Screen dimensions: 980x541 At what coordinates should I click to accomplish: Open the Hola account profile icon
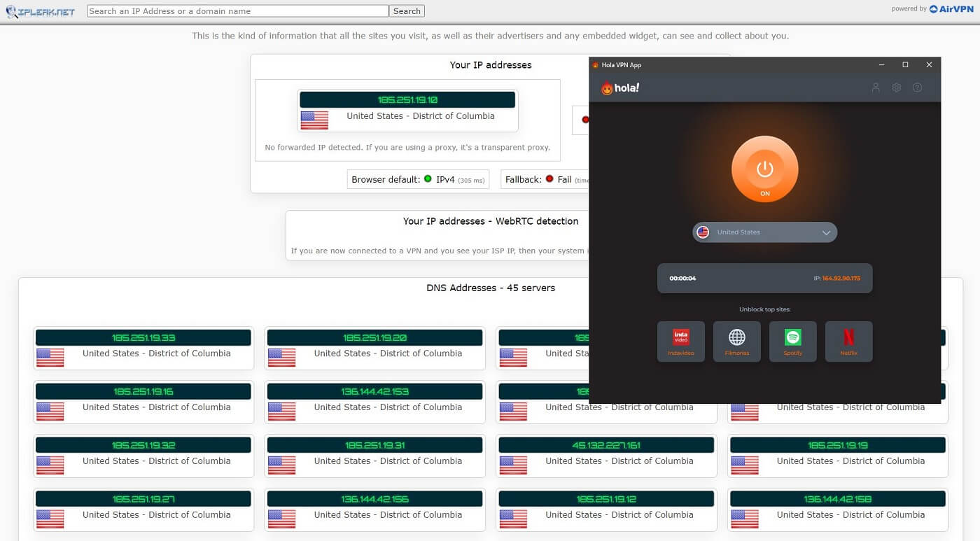[875, 87]
